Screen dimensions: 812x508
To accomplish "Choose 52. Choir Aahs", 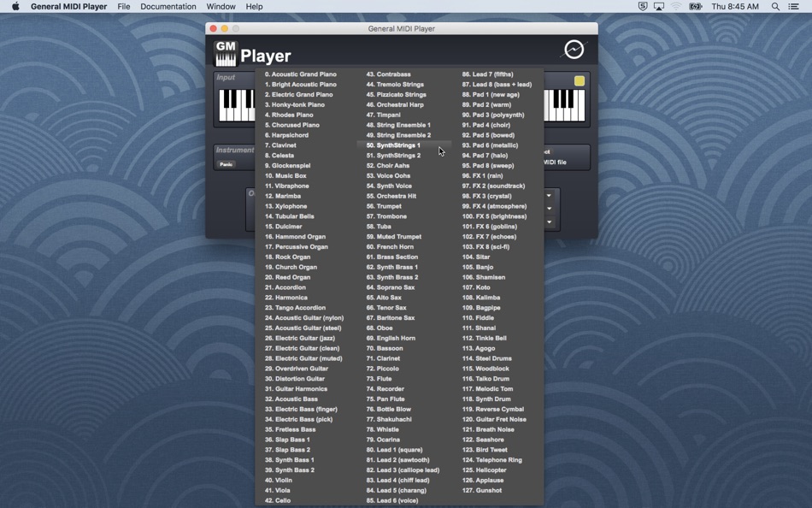I will click(x=388, y=166).
